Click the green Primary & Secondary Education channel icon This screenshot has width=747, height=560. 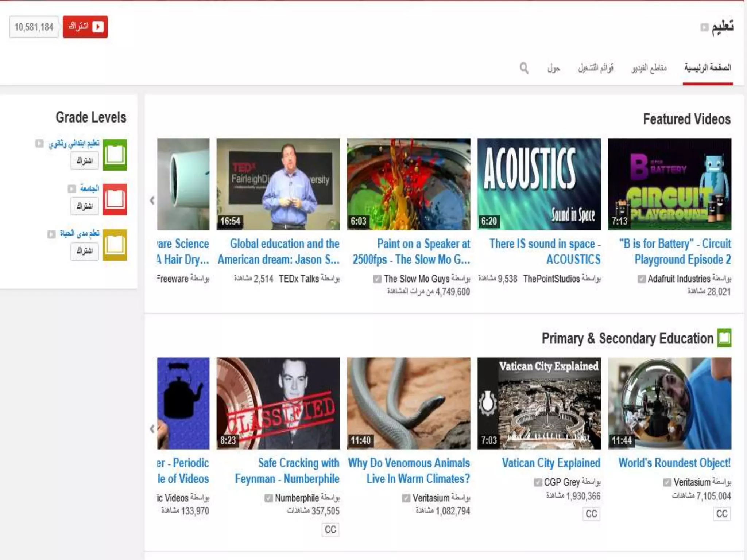pyautogui.click(x=115, y=155)
